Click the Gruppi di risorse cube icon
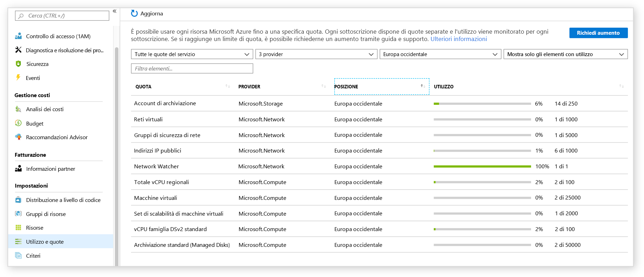644x277 pixels. (18, 214)
